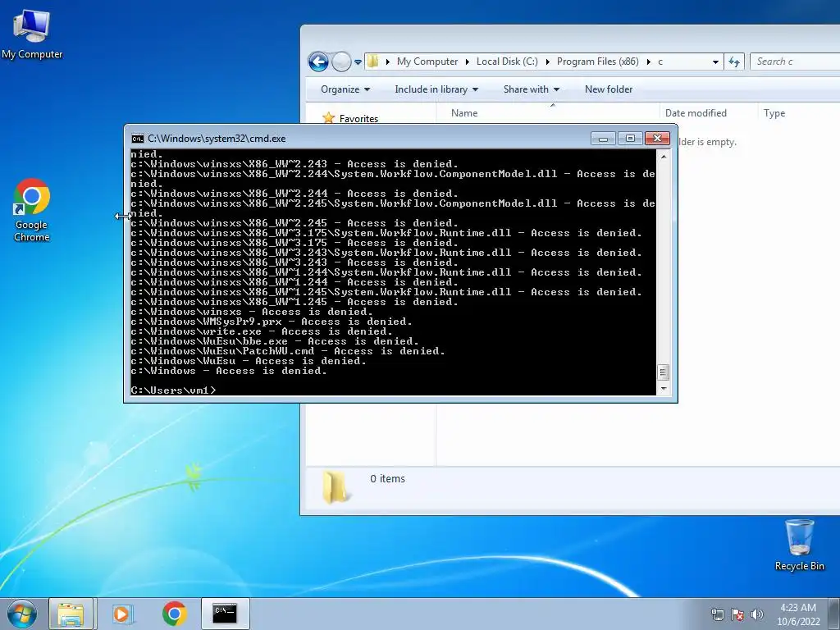Focus the 'Search c' search box
This screenshot has height=630, width=840.
tap(795, 62)
